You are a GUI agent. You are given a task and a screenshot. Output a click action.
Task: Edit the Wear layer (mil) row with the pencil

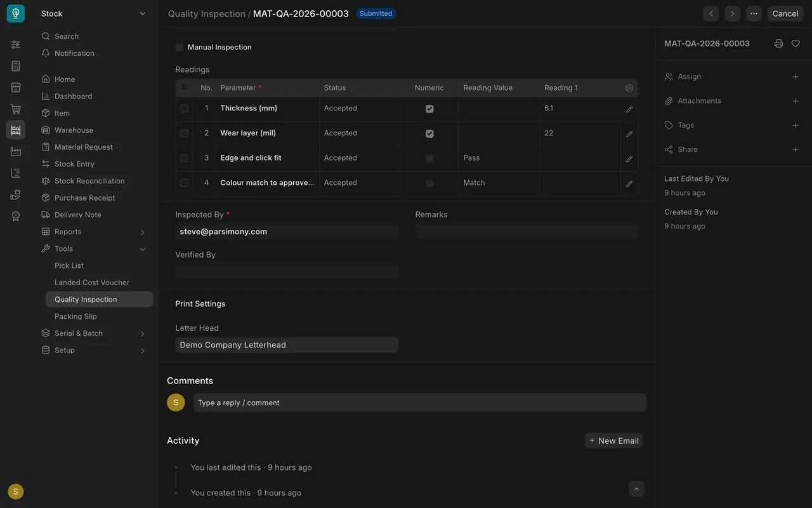pyautogui.click(x=629, y=134)
